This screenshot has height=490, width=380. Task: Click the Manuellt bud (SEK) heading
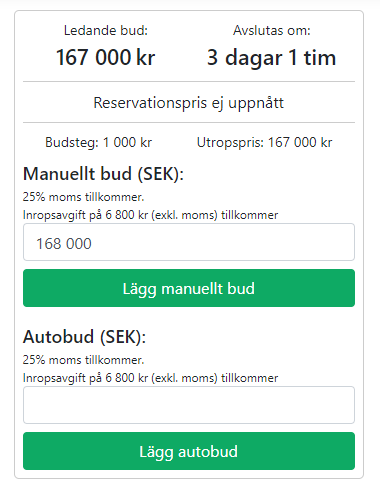(103, 174)
